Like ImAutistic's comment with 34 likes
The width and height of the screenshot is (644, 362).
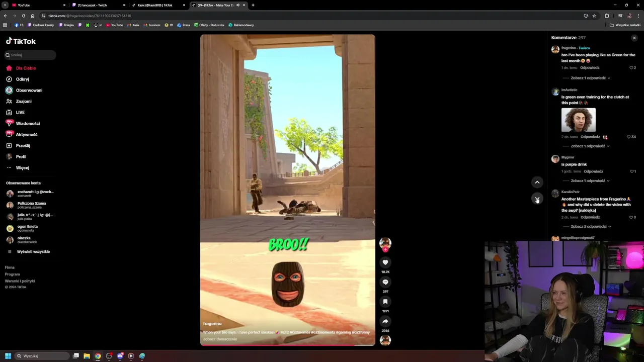tap(629, 137)
